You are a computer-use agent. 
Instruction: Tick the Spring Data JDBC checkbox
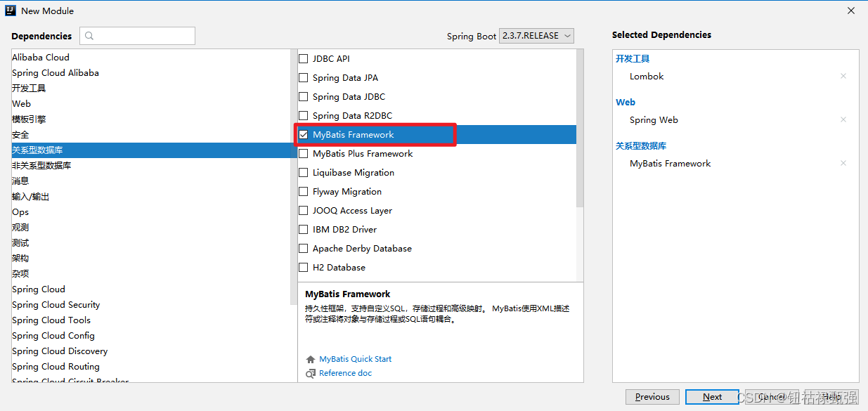[x=304, y=96]
